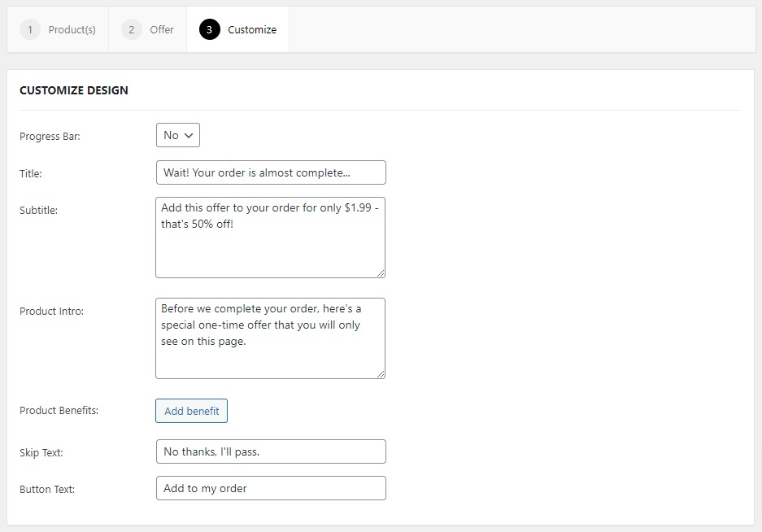
Task: Click the Skip Text input field
Action: tap(270, 451)
